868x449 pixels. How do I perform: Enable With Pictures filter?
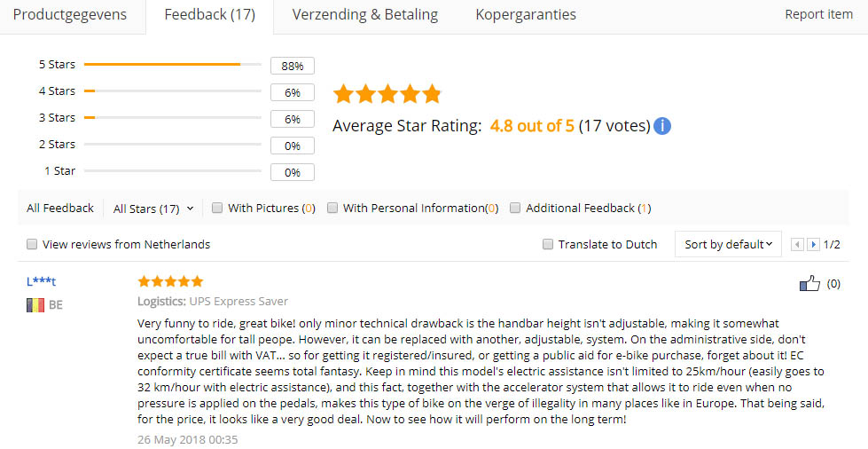point(217,208)
